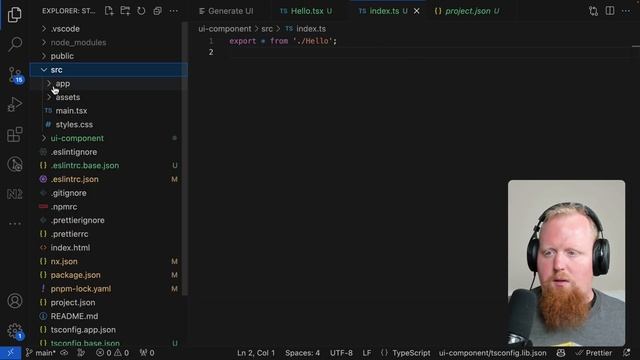Open the Nx Console view
640x360 pixels.
click(x=15, y=194)
